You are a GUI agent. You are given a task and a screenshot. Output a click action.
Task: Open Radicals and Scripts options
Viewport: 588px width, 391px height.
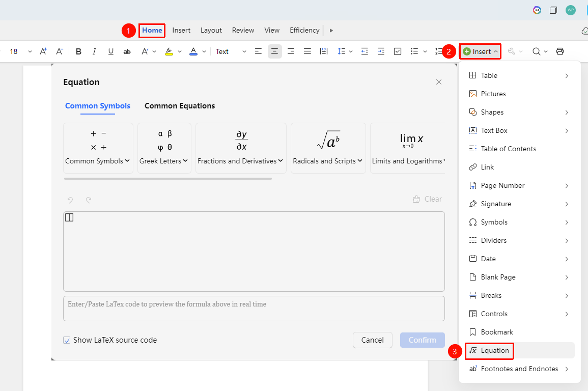click(x=328, y=148)
